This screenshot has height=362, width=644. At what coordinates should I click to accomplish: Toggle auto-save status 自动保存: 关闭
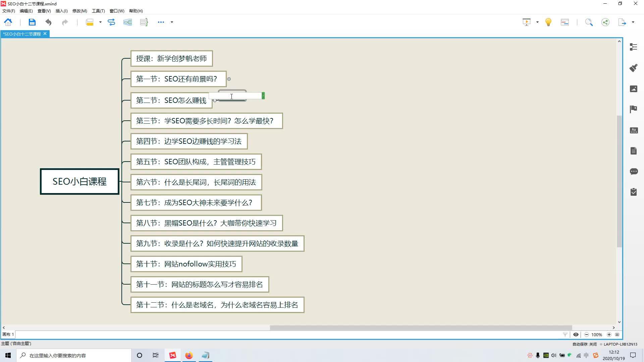[x=584, y=344]
